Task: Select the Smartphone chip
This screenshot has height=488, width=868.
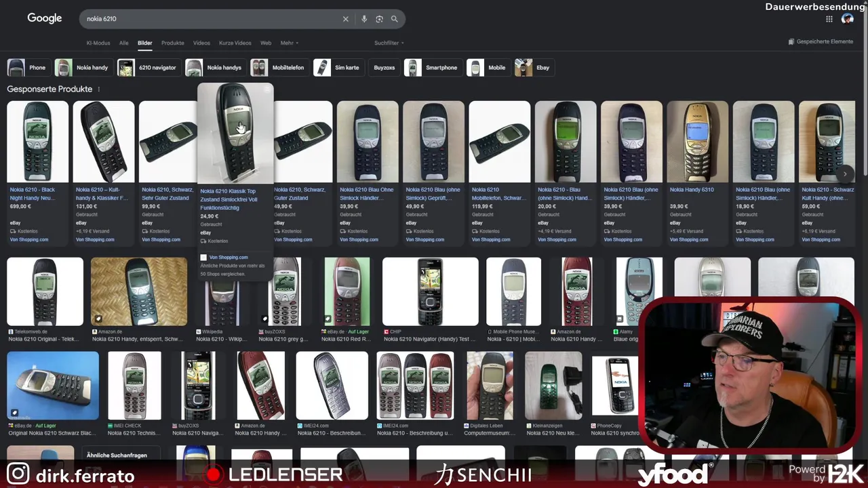Action: coord(433,68)
